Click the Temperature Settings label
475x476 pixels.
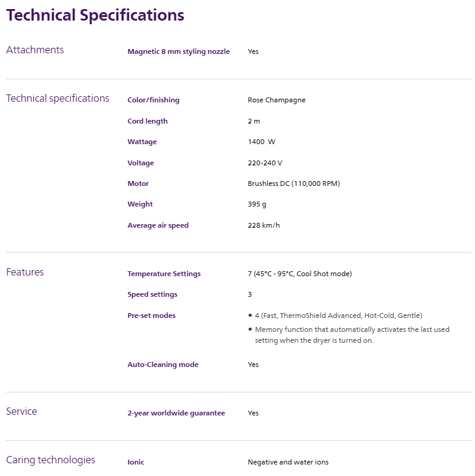click(x=164, y=274)
